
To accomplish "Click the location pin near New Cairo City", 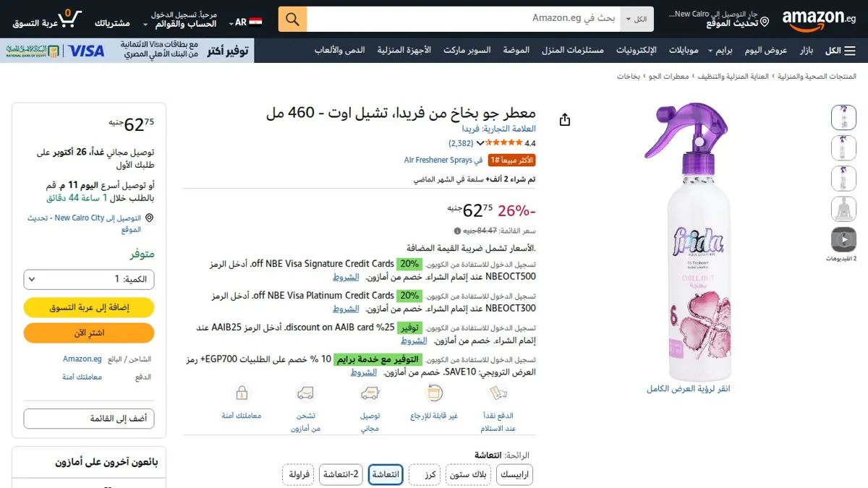I will pyautogui.click(x=150, y=218).
